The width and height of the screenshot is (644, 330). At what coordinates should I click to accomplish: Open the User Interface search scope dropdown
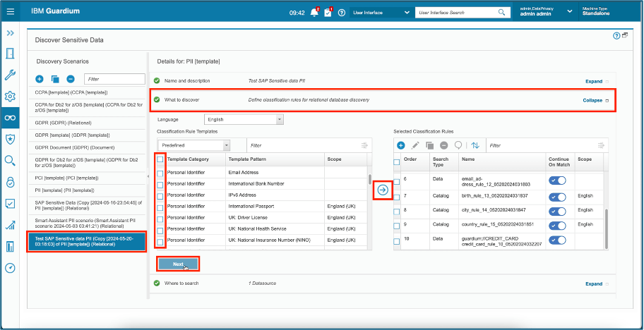click(x=381, y=13)
